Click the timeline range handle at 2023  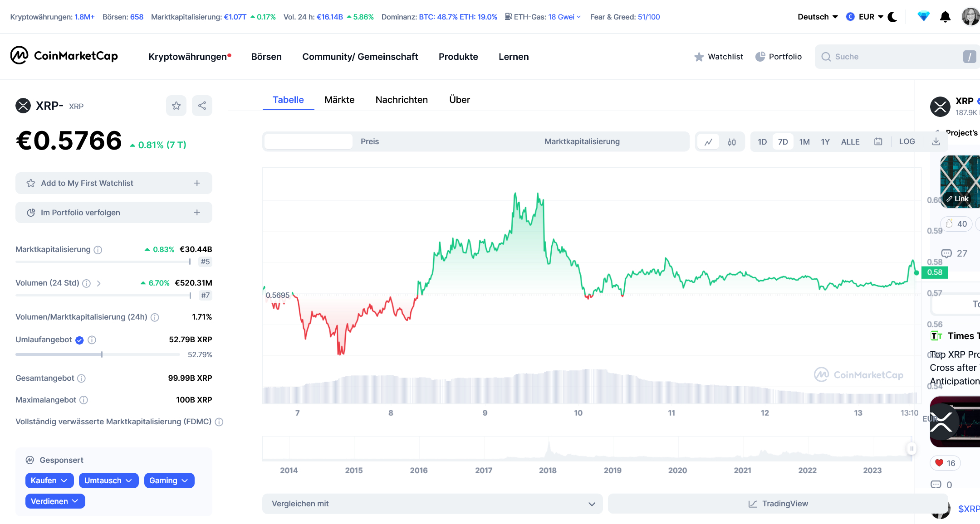(911, 448)
